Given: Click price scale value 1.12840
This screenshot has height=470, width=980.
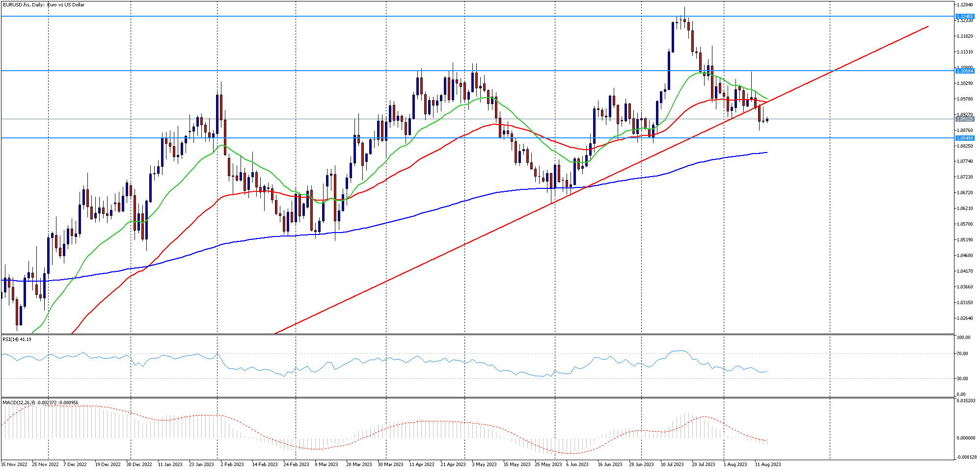Looking at the screenshot, I should tap(965, 5).
